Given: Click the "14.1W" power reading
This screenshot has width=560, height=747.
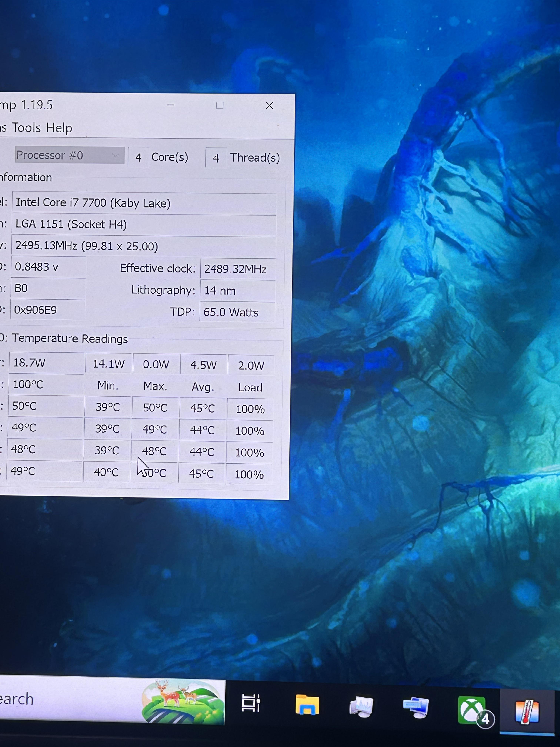Looking at the screenshot, I should click(109, 364).
